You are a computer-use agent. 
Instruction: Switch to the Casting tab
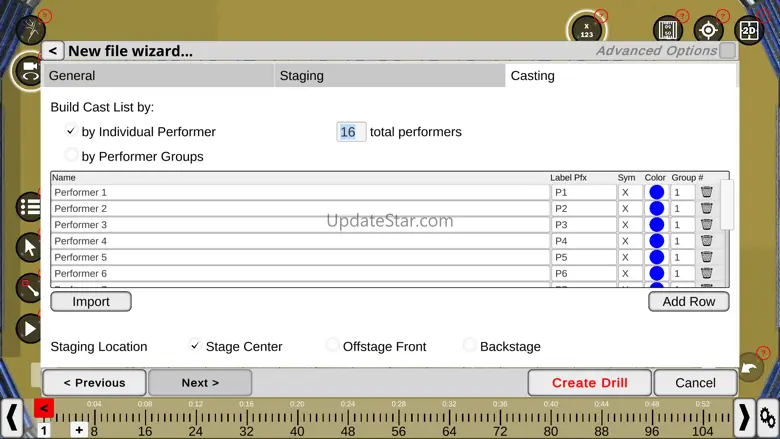[x=620, y=76]
